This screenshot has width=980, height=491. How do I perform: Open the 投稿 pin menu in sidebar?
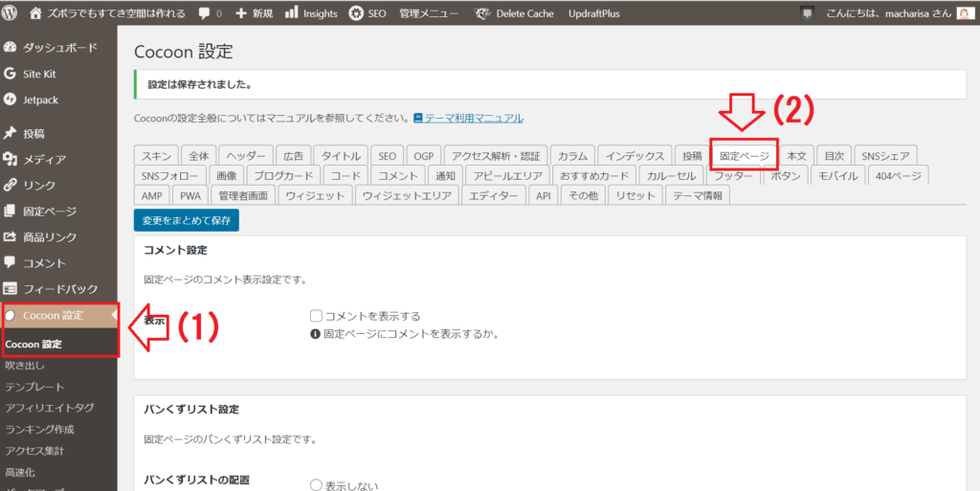click(33, 133)
